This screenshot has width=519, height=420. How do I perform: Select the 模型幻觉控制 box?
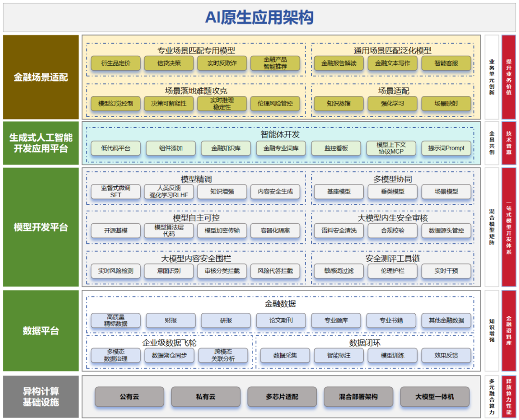point(115,104)
